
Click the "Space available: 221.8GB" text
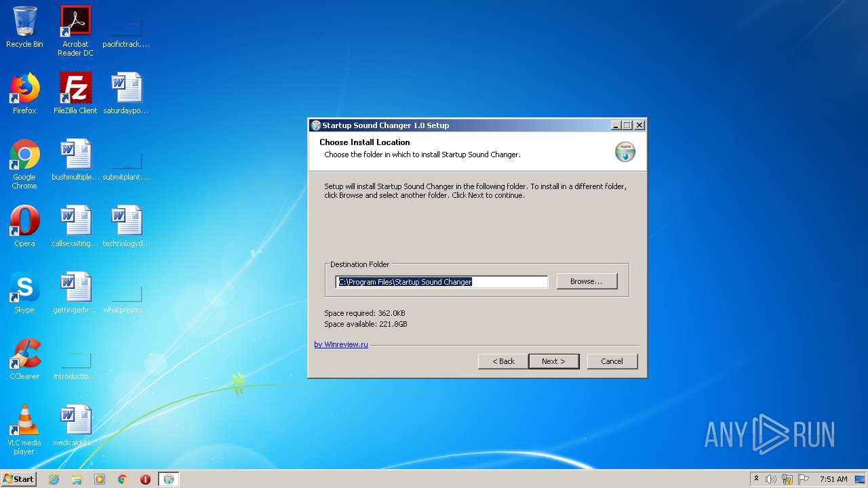pos(366,324)
